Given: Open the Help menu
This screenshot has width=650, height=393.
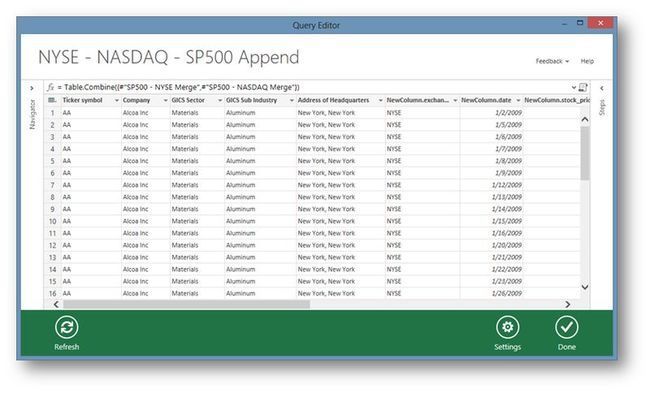Looking at the screenshot, I should (587, 61).
